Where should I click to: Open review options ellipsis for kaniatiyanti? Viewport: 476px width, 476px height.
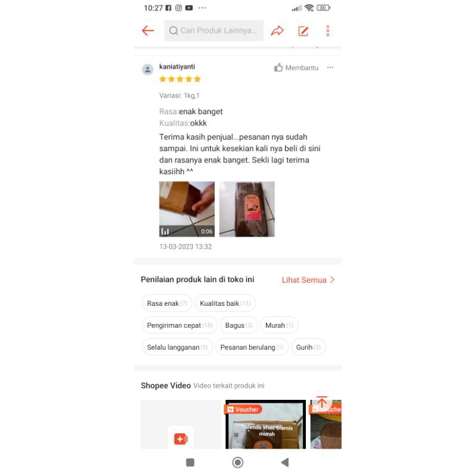tap(330, 67)
